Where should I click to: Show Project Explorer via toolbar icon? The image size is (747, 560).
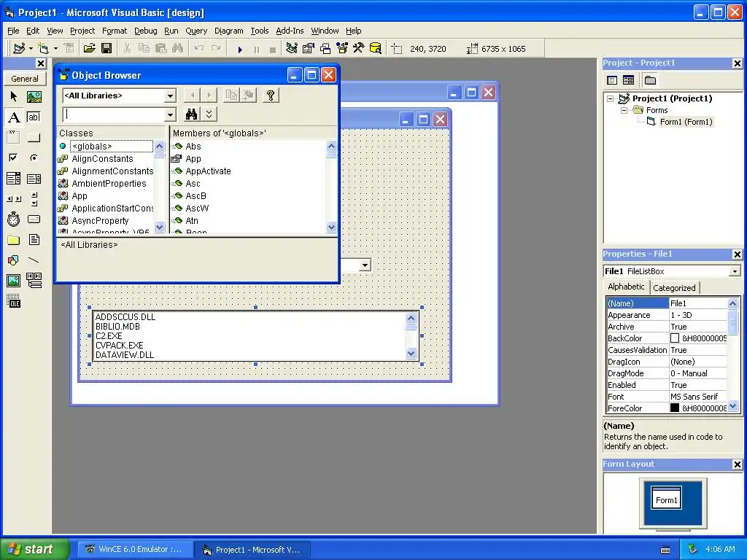pyautogui.click(x=292, y=49)
